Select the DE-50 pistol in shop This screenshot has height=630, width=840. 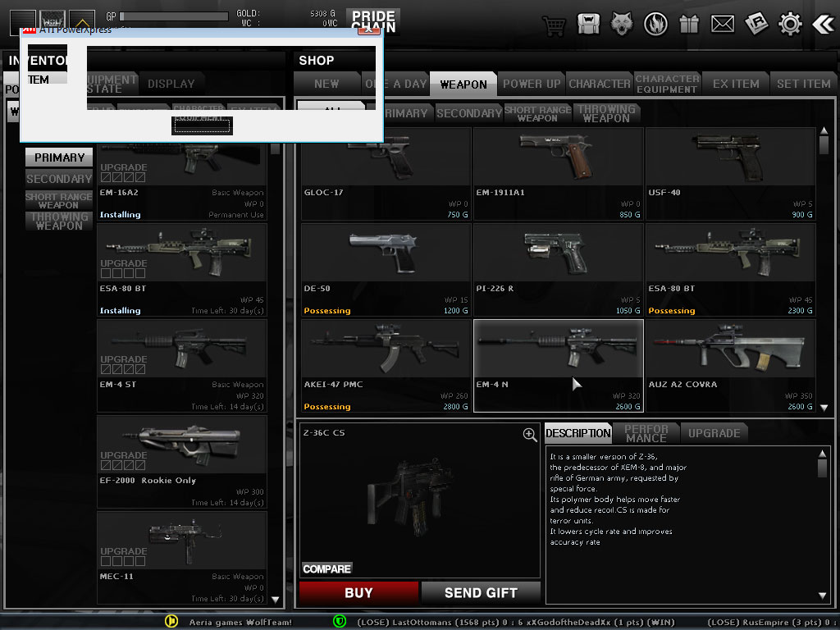(386, 270)
